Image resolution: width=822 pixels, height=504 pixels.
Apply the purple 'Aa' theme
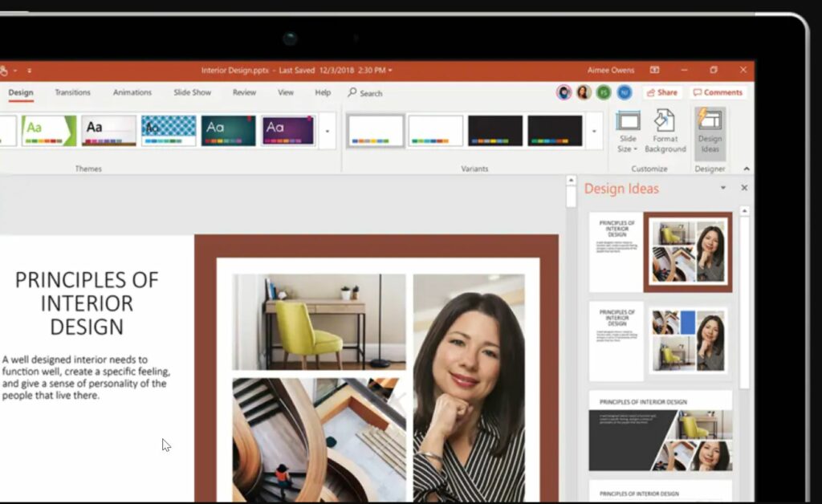pos(288,131)
